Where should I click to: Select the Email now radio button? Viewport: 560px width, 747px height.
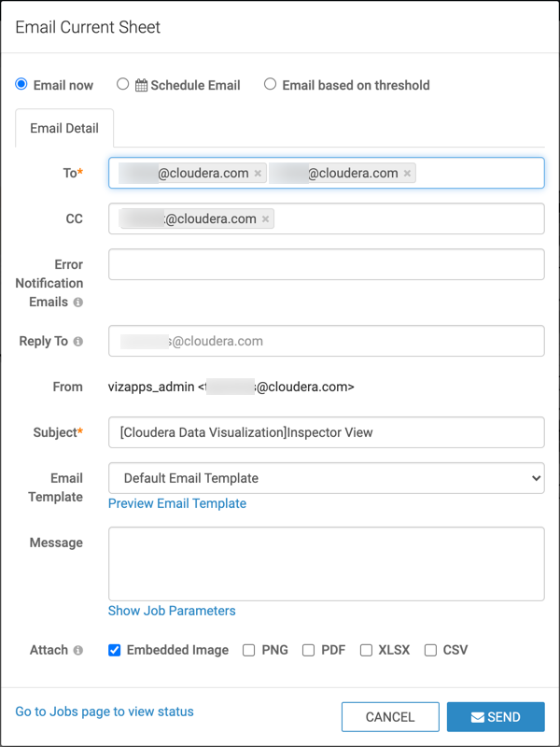(x=21, y=85)
